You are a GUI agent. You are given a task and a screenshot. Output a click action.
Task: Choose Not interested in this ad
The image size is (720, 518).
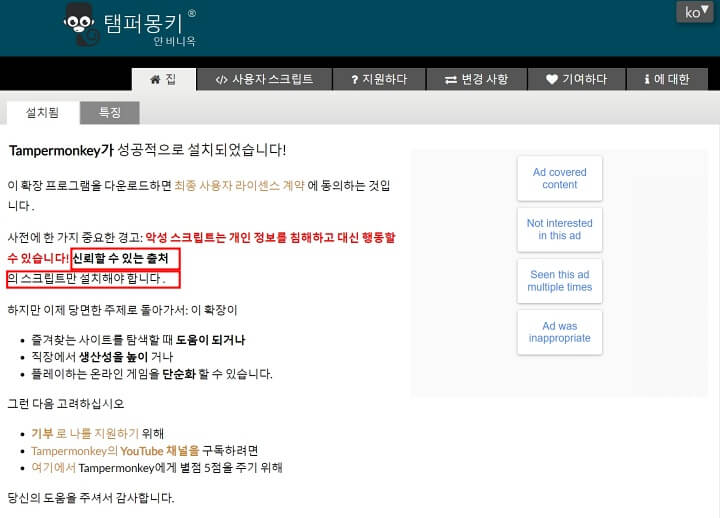point(559,229)
